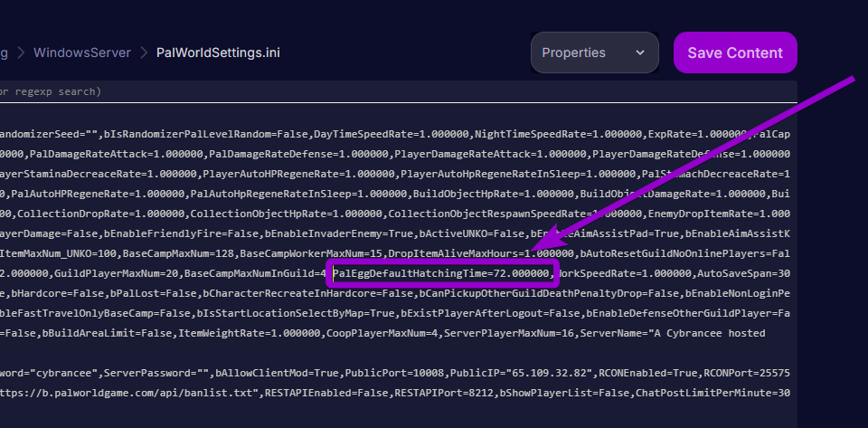Place the cursor on the ServerName setting
The height and width of the screenshot is (428, 868).
684,333
